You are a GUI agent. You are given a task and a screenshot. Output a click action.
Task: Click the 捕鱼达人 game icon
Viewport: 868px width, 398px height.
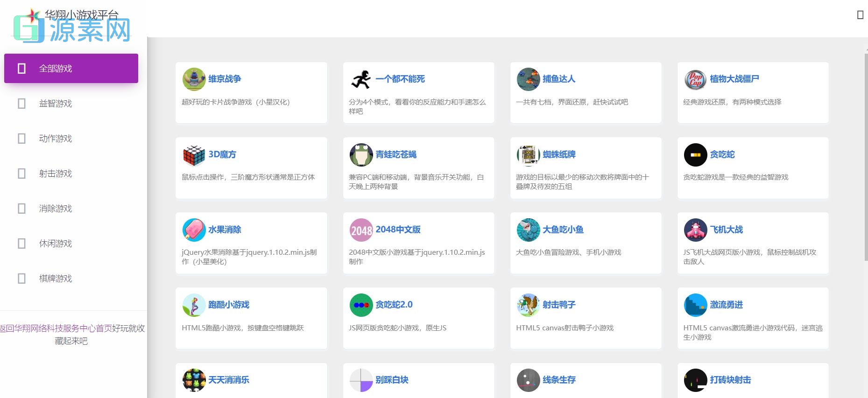point(528,79)
